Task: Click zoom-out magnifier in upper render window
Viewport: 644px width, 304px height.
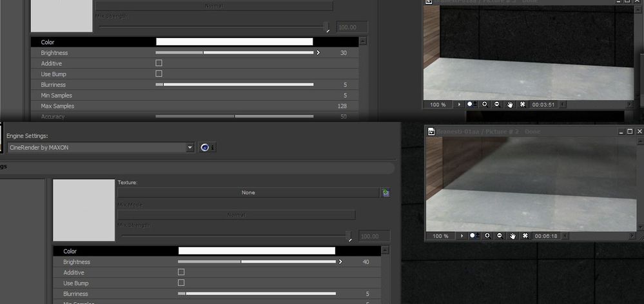Action: [497, 105]
